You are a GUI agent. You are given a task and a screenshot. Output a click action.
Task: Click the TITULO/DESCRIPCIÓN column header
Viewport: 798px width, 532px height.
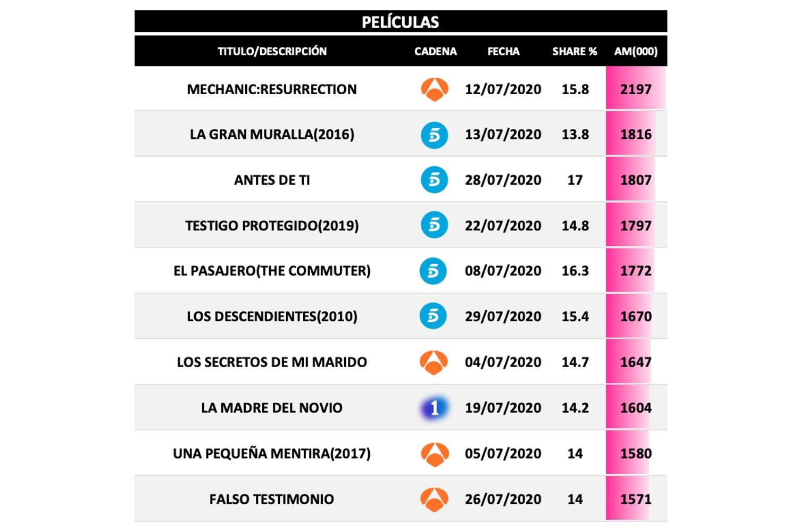(272, 52)
